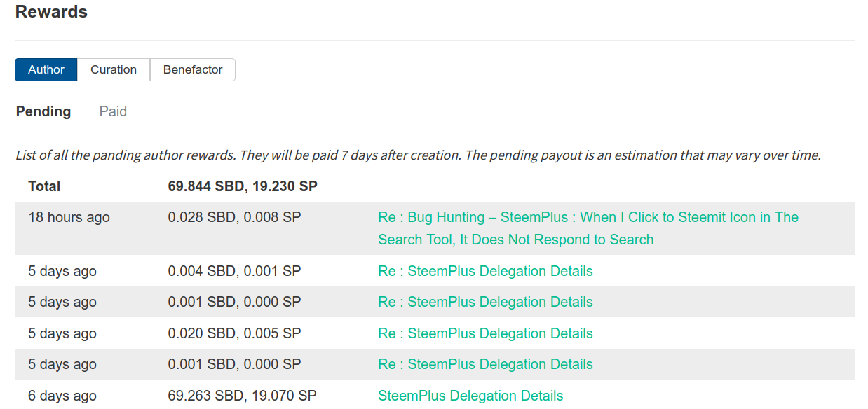
Task: Click the 0.020 SBD, 0.005 SP amount
Action: (x=234, y=333)
